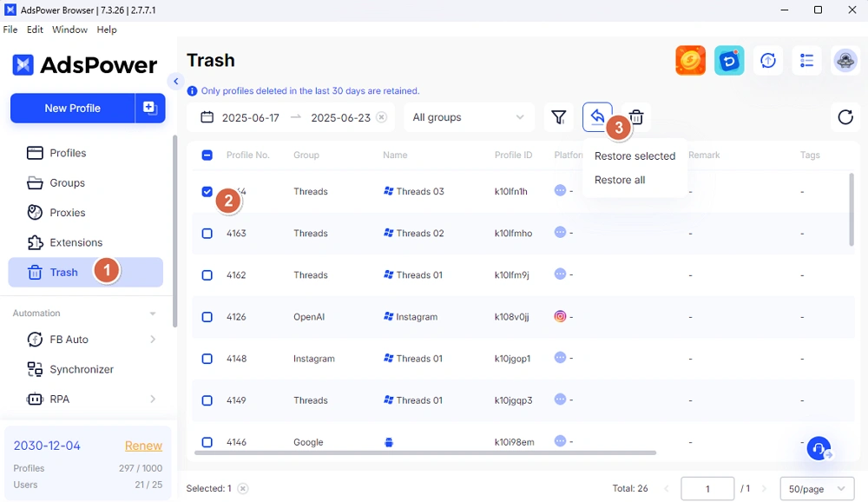868x502 pixels.
Task: Open the All groups dropdown
Action: pyautogui.click(x=469, y=117)
